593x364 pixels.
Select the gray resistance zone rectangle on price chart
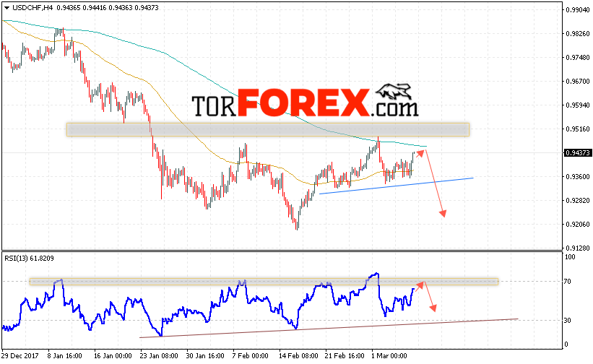click(268, 129)
